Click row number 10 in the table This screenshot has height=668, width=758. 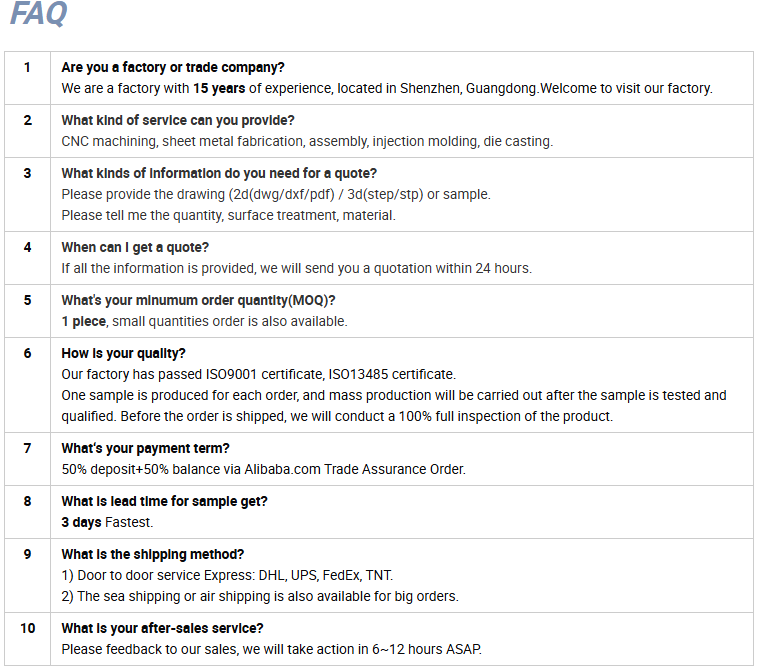coord(28,628)
